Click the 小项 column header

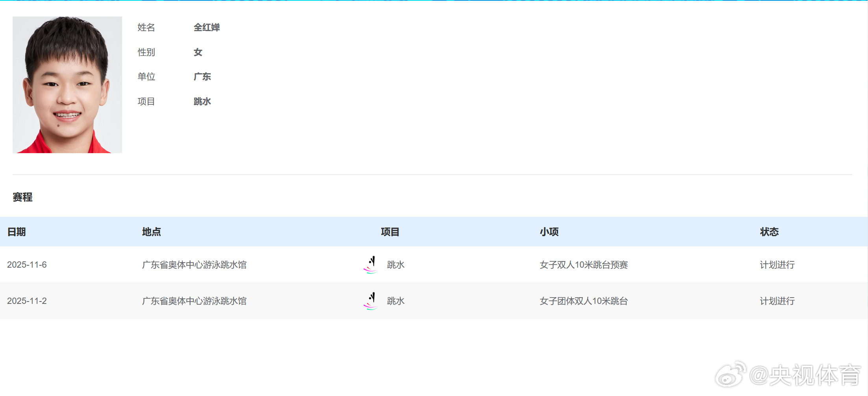click(x=549, y=232)
